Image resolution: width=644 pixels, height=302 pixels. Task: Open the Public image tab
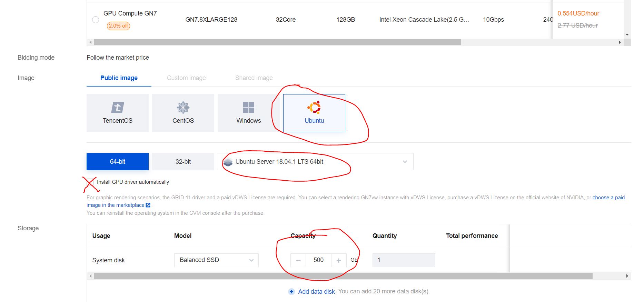tap(119, 78)
